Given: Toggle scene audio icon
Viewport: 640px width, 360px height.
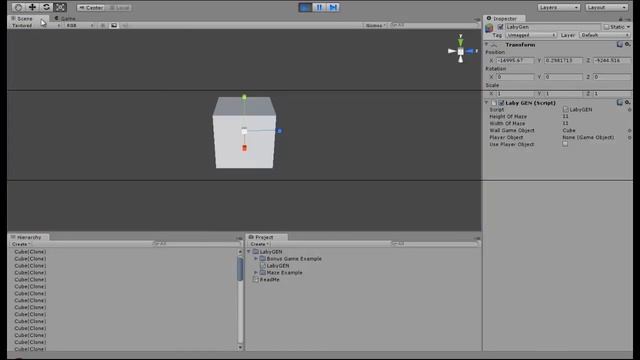Looking at the screenshot, I should [x=125, y=25].
